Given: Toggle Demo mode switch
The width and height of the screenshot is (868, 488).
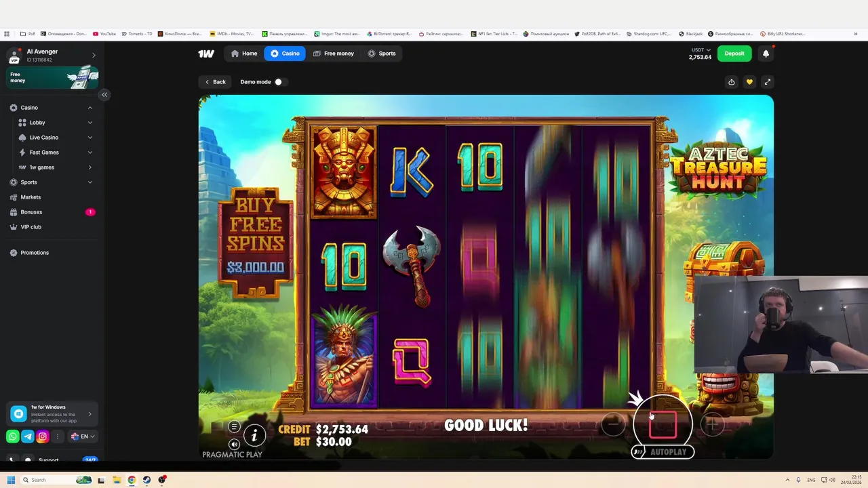Looking at the screenshot, I should click(x=280, y=82).
